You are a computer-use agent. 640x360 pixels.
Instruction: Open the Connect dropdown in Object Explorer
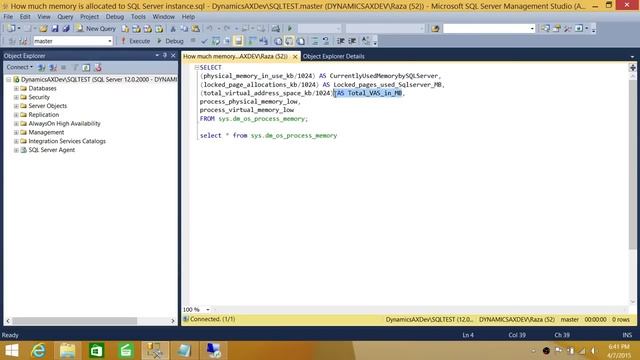(19, 67)
